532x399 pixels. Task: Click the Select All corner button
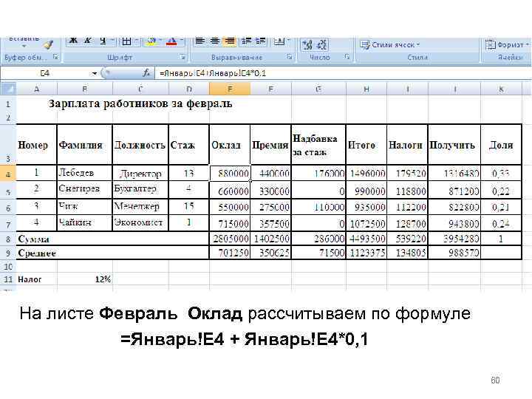point(8,89)
